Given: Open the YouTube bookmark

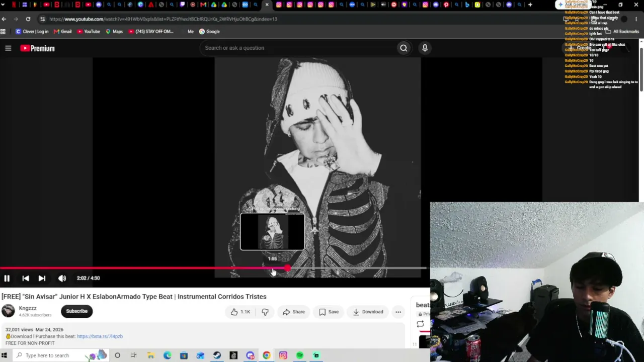Looking at the screenshot, I should click(x=88, y=32).
